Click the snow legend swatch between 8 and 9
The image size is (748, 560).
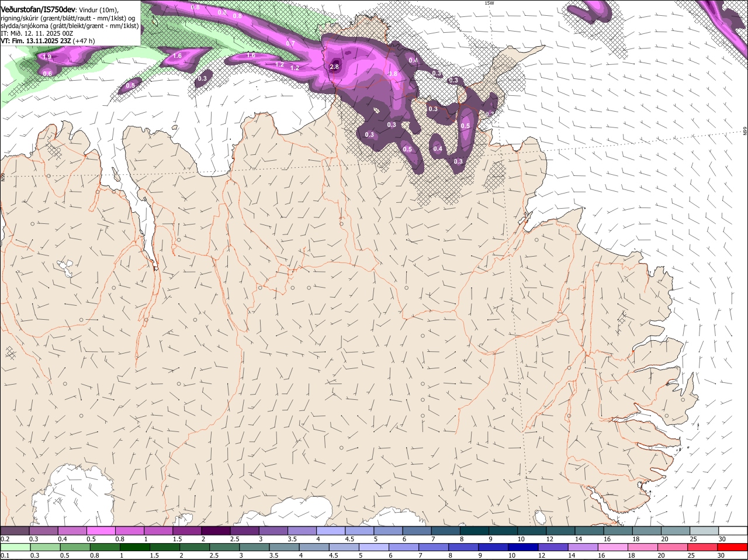pos(475,530)
